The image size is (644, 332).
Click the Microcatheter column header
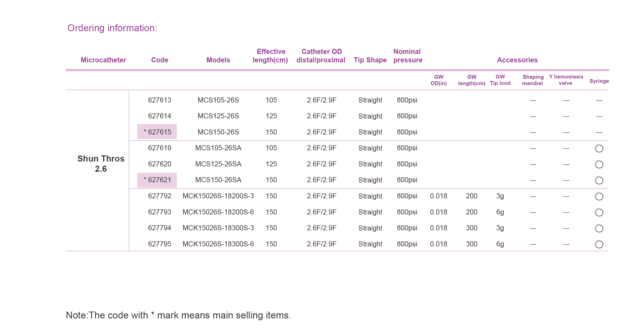[x=103, y=60]
